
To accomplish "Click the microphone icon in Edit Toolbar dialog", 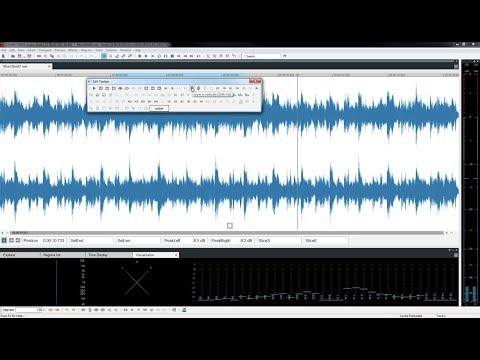I will point(198,88).
